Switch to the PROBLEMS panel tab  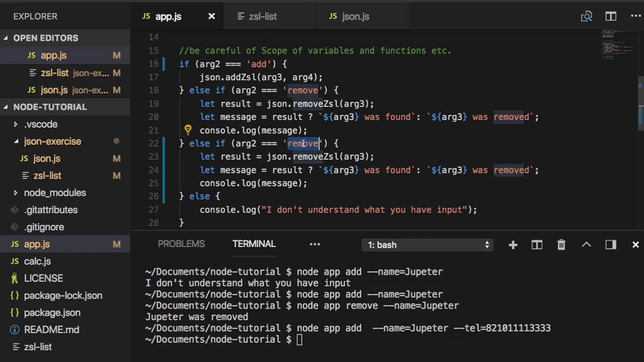181,244
